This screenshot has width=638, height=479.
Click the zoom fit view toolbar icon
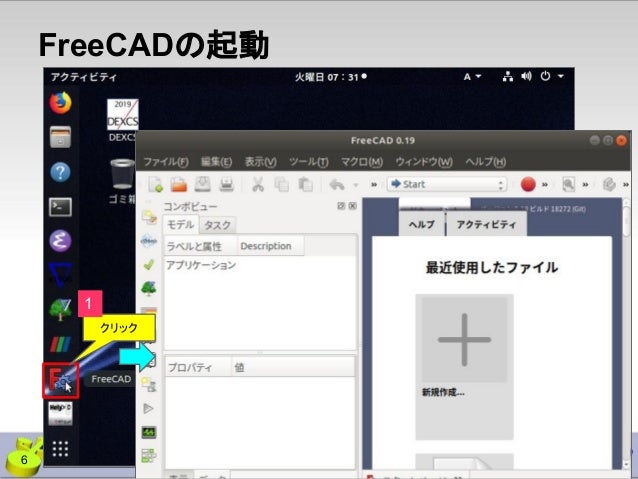click(x=568, y=184)
